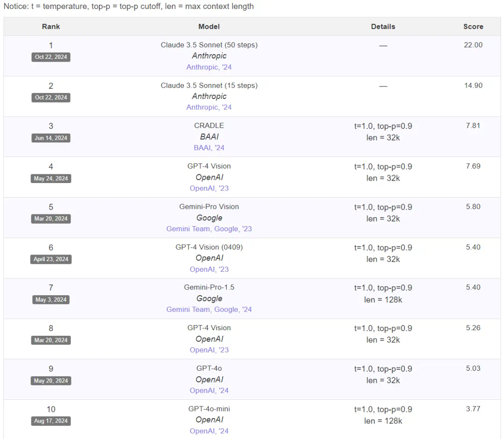The height and width of the screenshot is (439, 504).
Task: Click the April 23, 2024 date badge
Action: (51, 259)
